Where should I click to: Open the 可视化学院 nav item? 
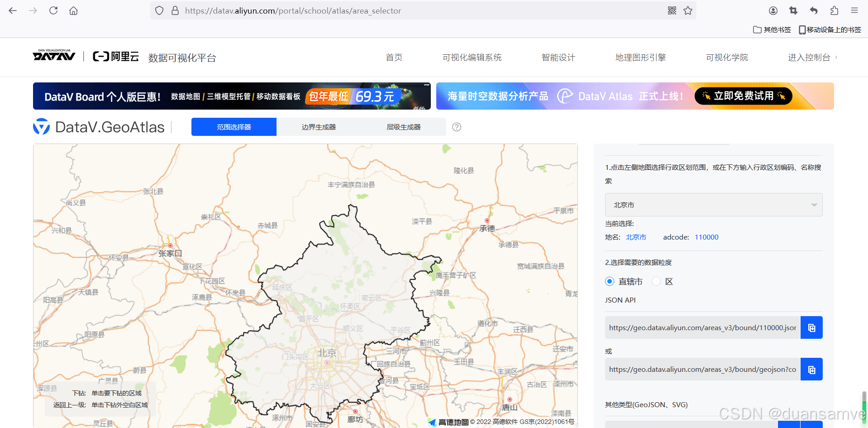[x=727, y=58]
